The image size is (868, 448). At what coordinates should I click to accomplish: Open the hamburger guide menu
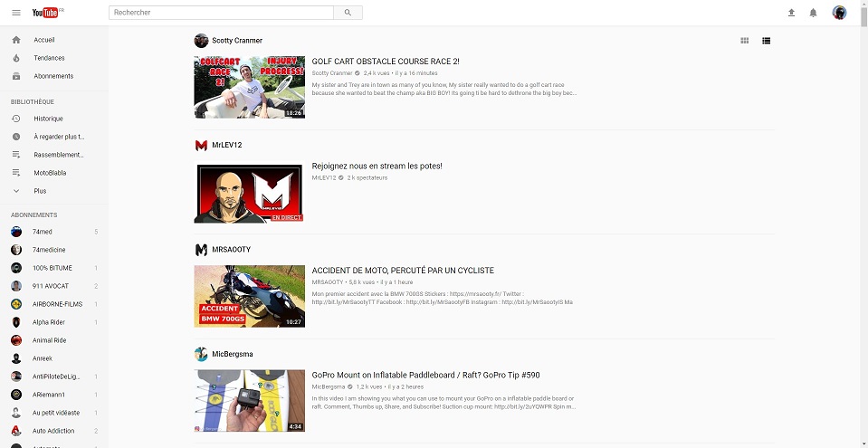coord(16,13)
